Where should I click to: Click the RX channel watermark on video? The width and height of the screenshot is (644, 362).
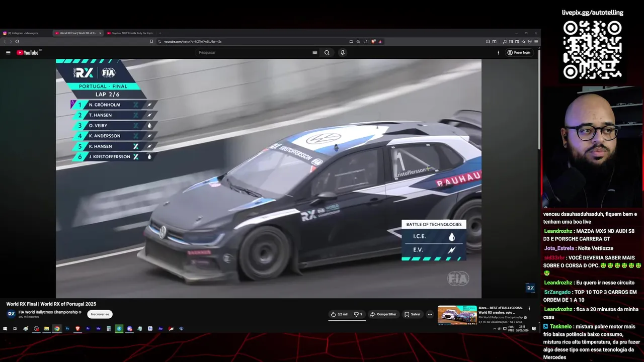[530, 288]
